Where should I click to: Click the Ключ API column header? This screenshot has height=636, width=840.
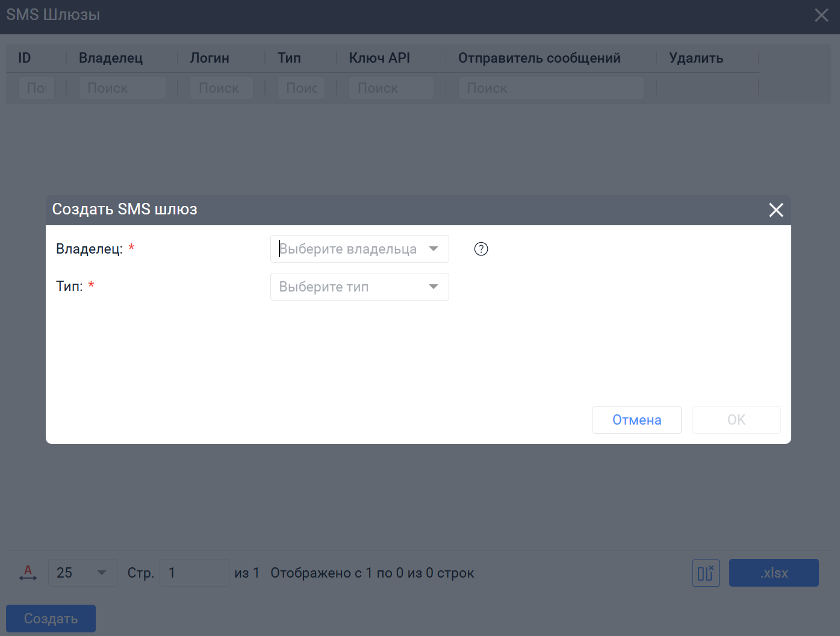[379, 58]
